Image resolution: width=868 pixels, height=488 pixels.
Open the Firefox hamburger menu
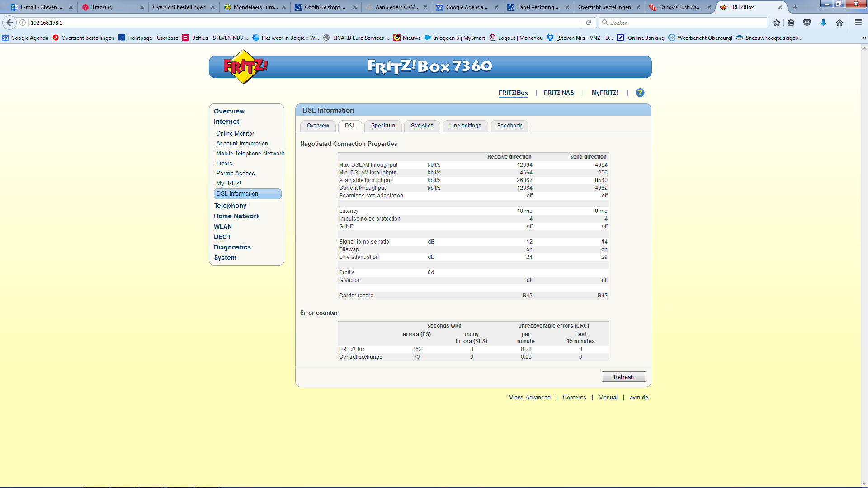(859, 23)
